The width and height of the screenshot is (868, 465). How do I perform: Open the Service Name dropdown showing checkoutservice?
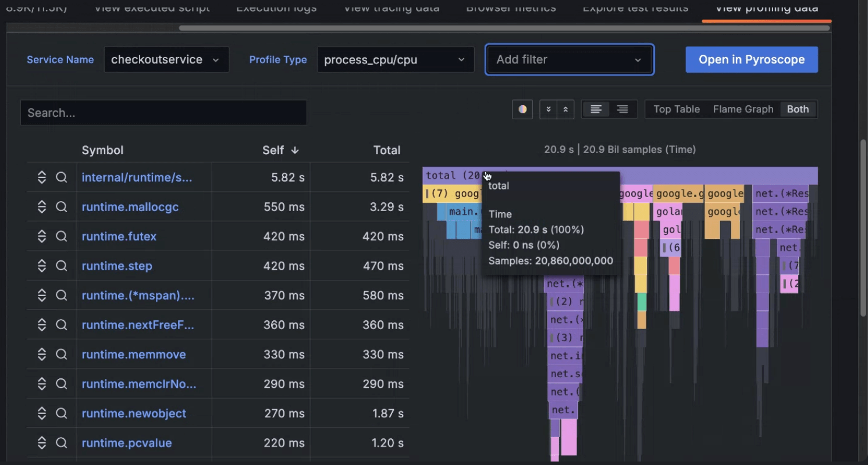(166, 59)
